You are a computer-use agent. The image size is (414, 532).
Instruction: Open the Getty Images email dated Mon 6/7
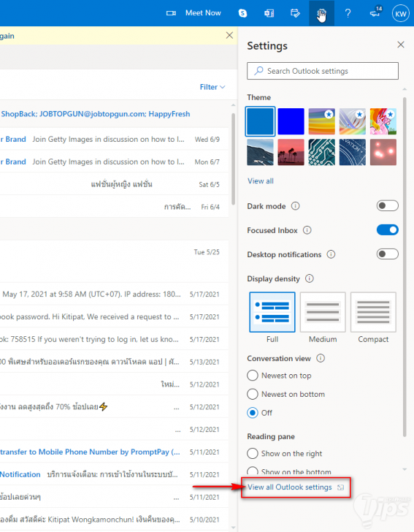pos(114,161)
